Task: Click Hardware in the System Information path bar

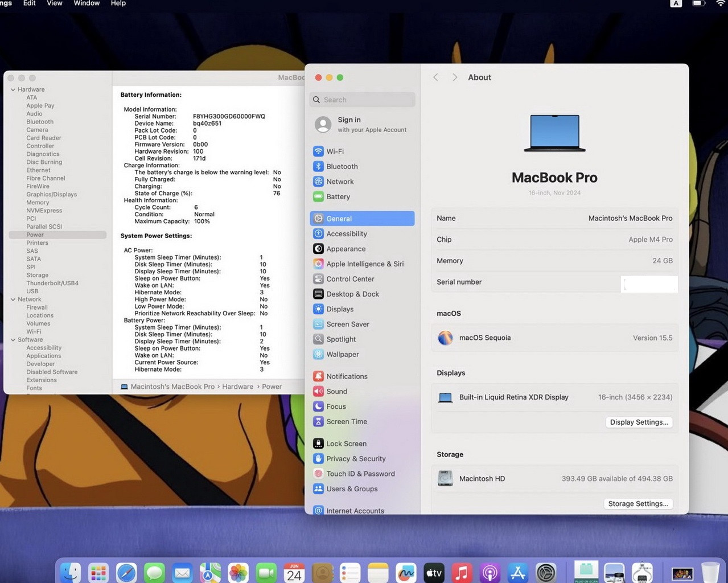Action: 237,387
